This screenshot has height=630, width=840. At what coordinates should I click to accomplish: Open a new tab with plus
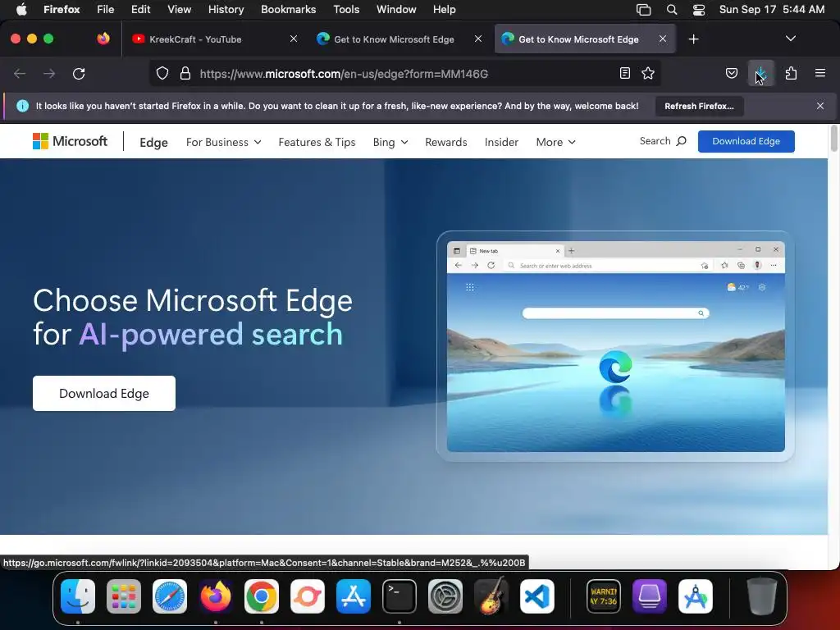pyautogui.click(x=694, y=39)
